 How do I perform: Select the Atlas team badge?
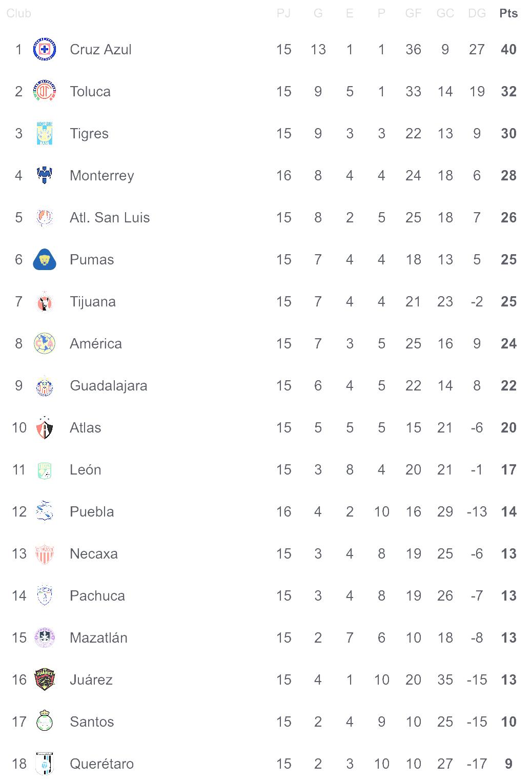[45, 428]
